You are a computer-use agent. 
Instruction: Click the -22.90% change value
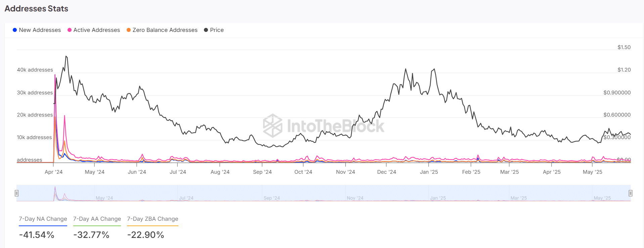click(146, 235)
